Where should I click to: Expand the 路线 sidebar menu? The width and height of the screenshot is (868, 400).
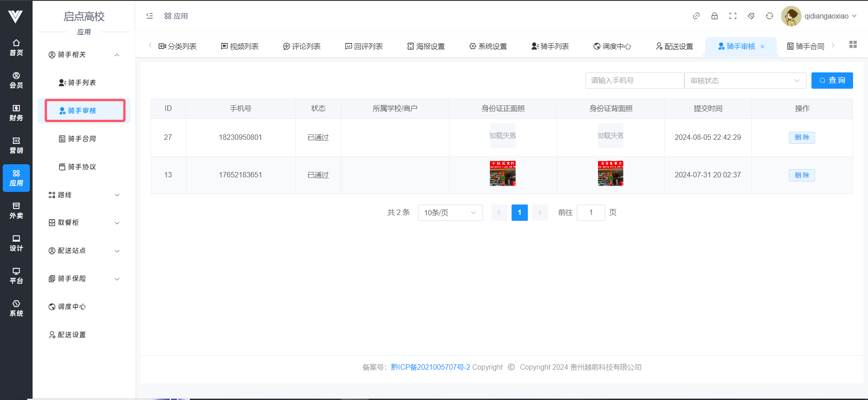[84, 195]
